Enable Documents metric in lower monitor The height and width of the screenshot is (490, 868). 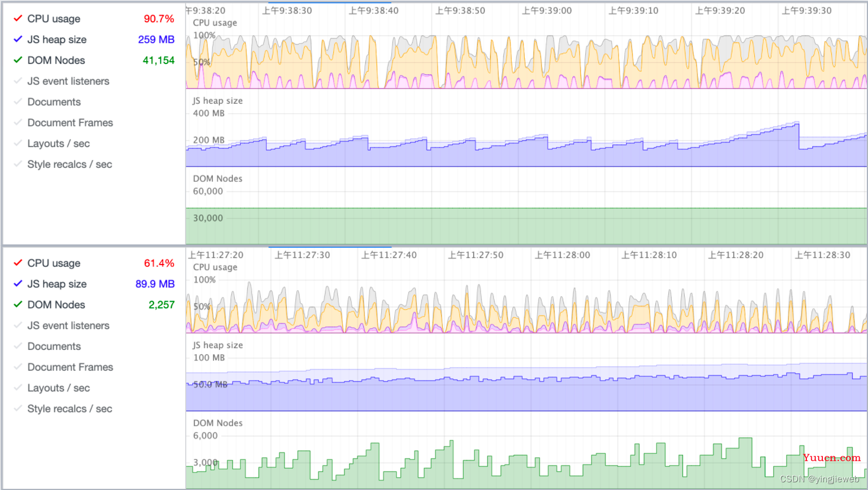pos(18,346)
